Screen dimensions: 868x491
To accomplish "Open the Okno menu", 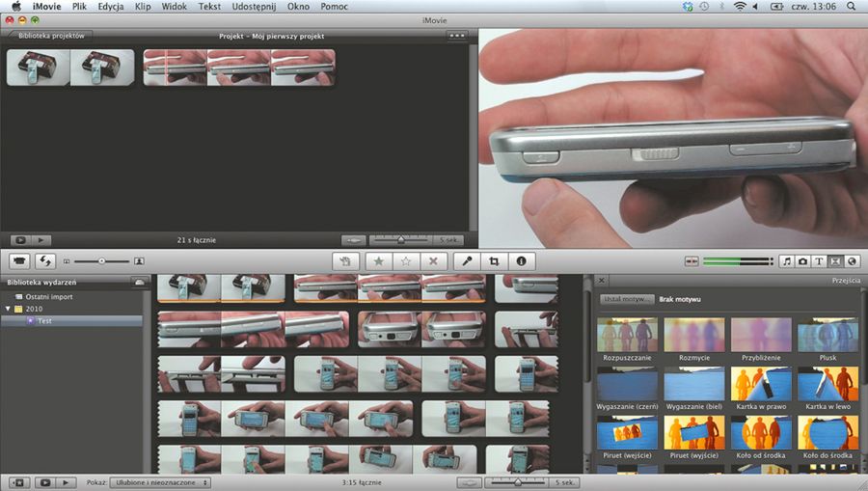I will point(298,7).
